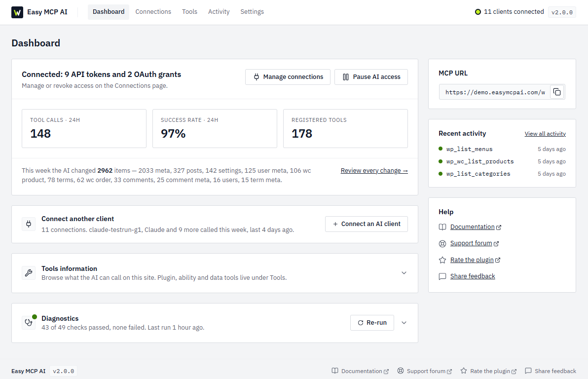Click the footer Share feedback link
Image resolution: width=588 pixels, height=379 pixels.
(x=555, y=371)
